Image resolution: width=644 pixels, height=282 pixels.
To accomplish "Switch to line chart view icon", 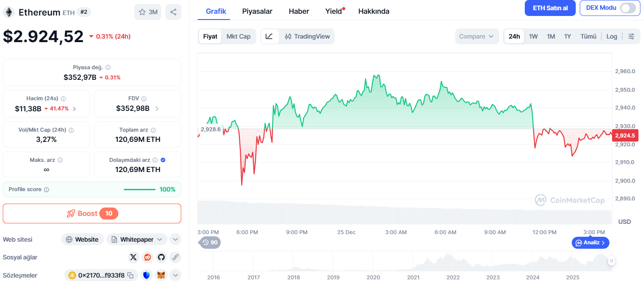I will pyautogui.click(x=269, y=36).
